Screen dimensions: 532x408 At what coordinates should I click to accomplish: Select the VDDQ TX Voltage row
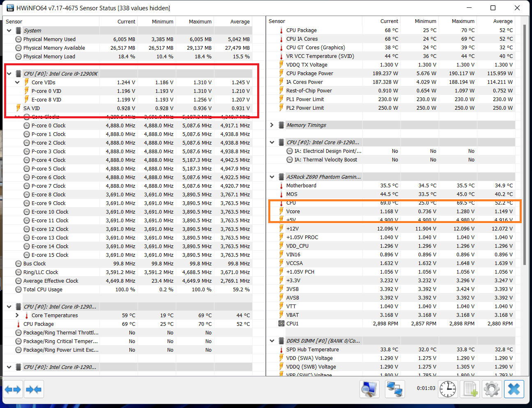pyautogui.click(x=391, y=65)
